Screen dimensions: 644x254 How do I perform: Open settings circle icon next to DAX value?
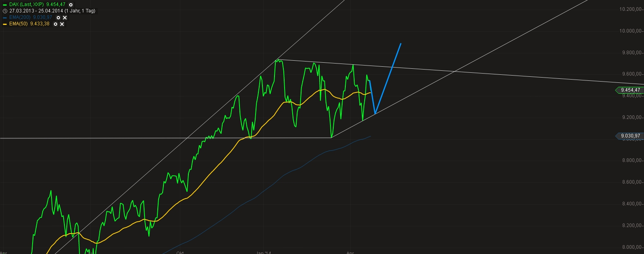[71, 4]
